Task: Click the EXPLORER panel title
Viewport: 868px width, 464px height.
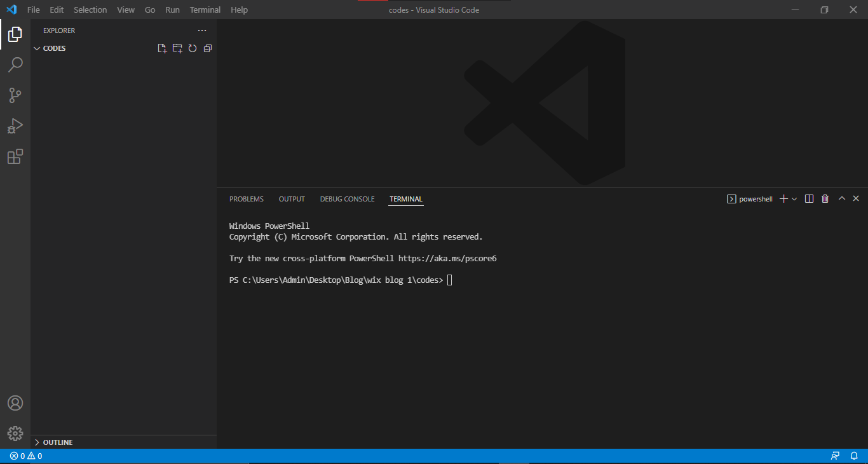Action: [x=59, y=31]
